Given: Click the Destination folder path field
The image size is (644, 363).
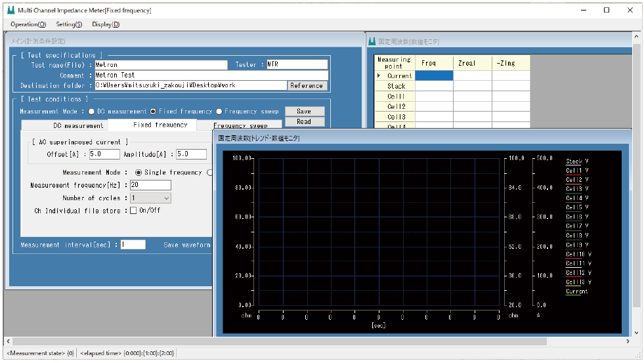Looking at the screenshot, I should coord(190,85).
